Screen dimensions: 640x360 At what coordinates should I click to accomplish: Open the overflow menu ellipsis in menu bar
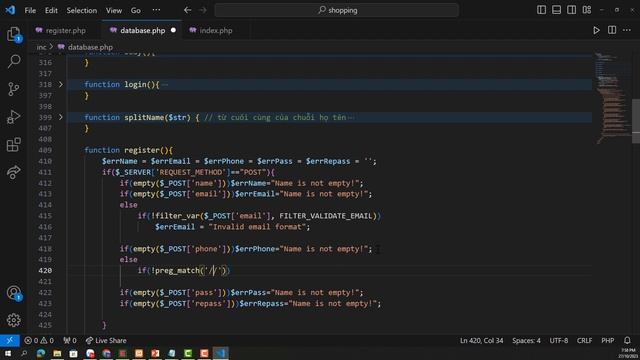[156, 10]
